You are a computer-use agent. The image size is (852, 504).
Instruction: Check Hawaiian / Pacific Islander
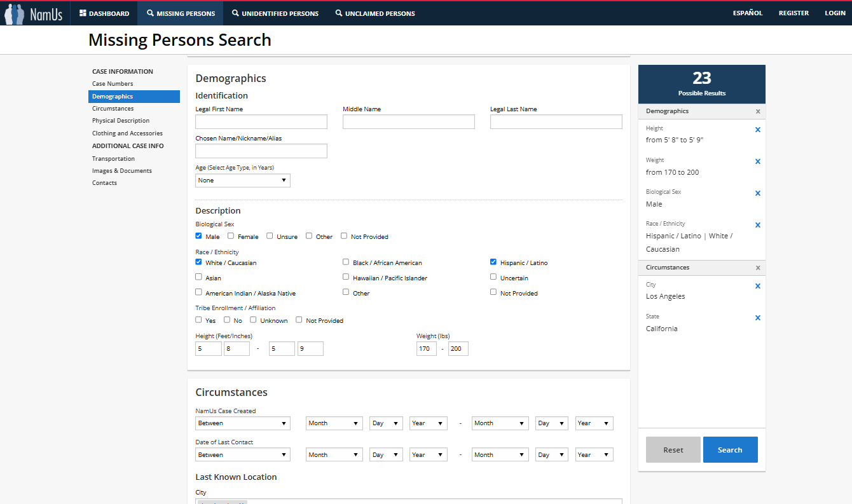tap(346, 277)
